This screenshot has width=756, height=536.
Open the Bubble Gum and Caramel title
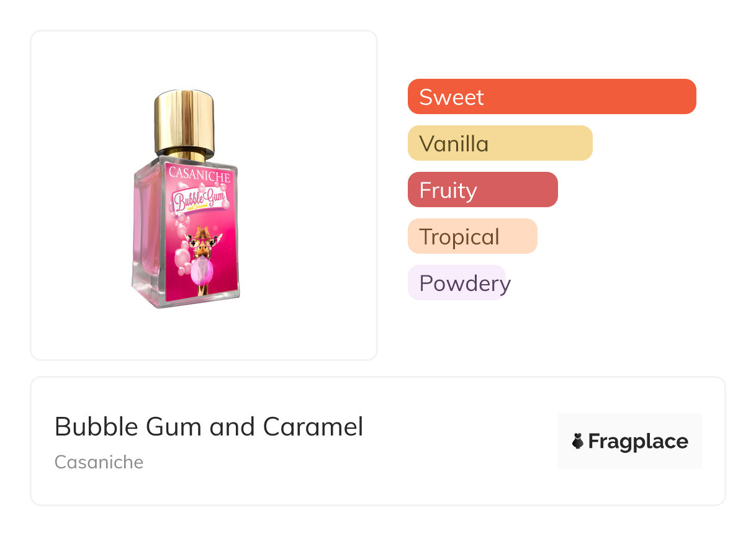(209, 427)
